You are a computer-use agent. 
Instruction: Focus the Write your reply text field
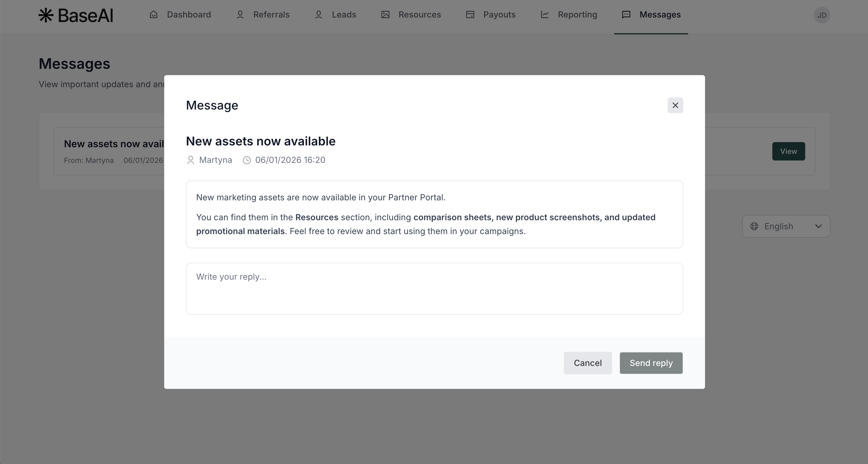point(434,289)
